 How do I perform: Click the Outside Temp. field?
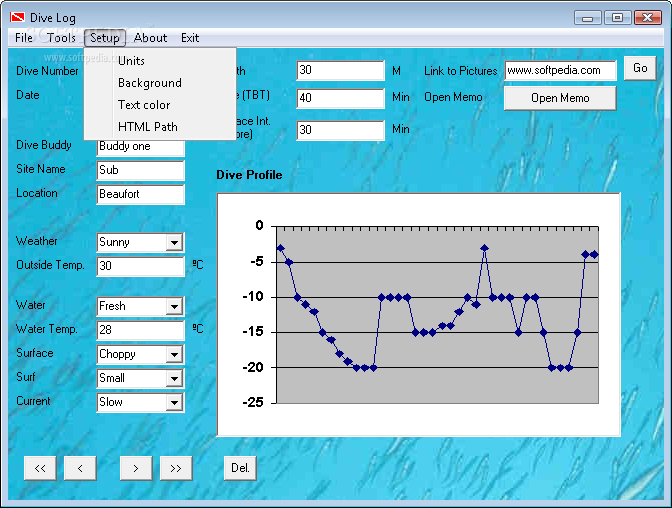tap(141, 266)
